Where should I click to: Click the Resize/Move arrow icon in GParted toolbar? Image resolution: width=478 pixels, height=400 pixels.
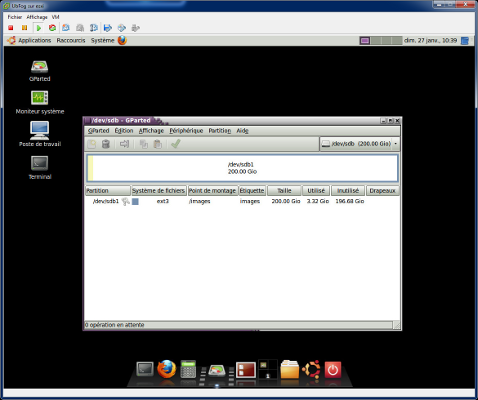[124, 144]
